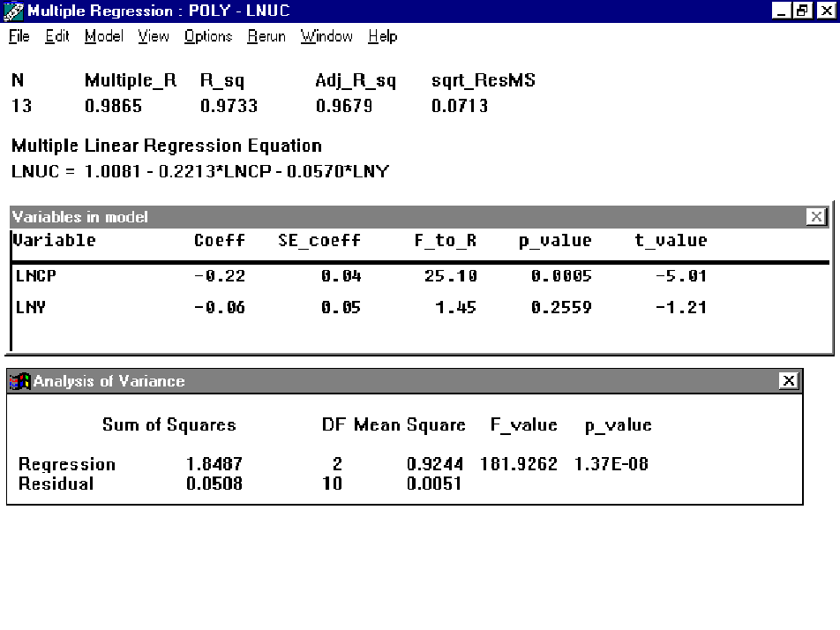Click the Adj_R_sq value 0.9679
Screen dimensions: 840x630
click(344, 106)
